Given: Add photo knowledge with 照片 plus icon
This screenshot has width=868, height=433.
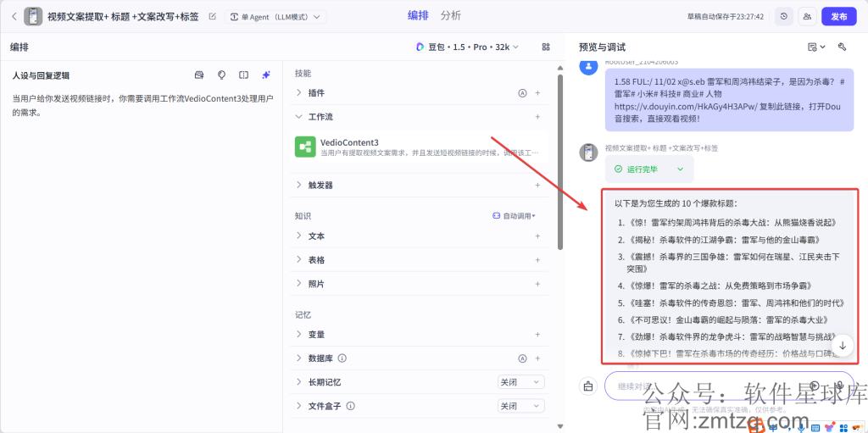Looking at the screenshot, I should click(537, 284).
